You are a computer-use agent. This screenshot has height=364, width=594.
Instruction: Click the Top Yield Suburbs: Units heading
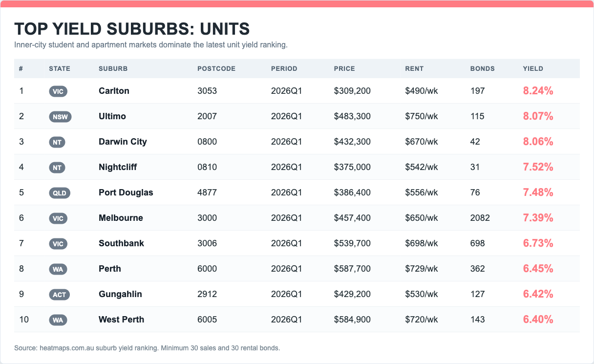132,29
